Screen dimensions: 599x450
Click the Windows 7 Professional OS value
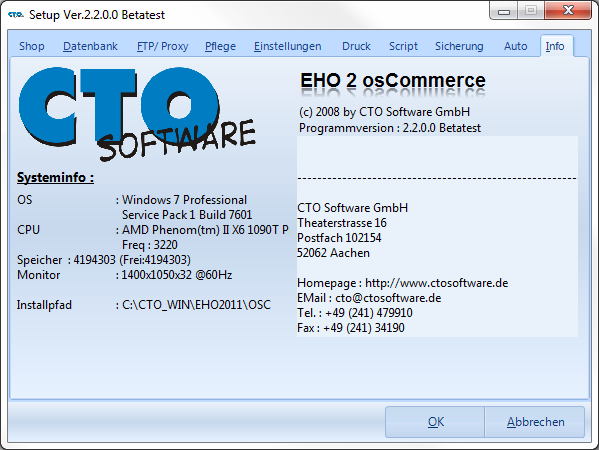[184, 200]
